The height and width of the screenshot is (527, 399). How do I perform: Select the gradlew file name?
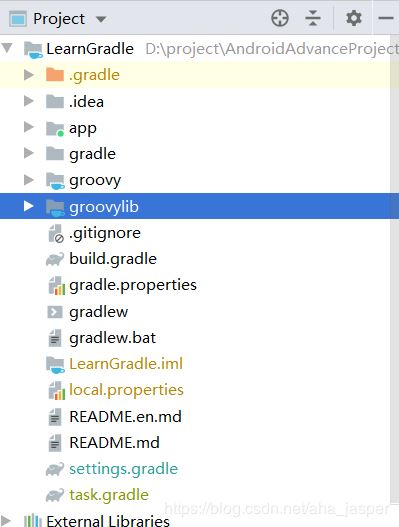click(98, 312)
